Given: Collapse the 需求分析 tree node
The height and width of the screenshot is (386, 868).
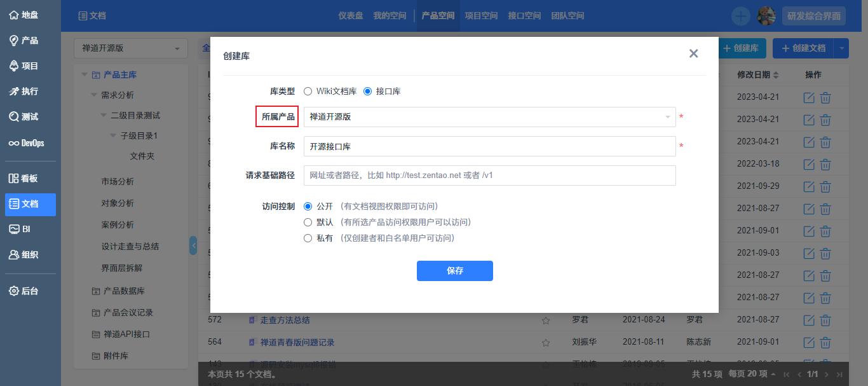Looking at the screenshot, I should (x=94, y=95).
